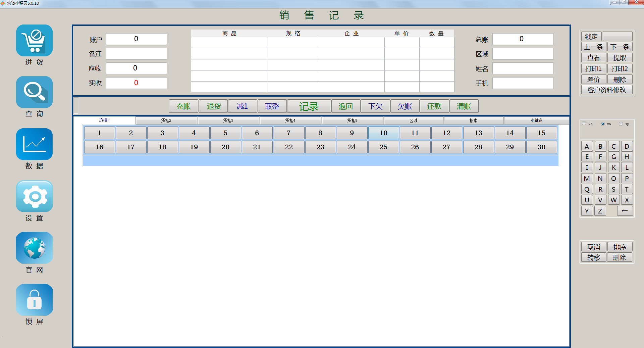Click the 备注 remarks input field
Viewport: 644px width, 348px height.
tap(137, 54)
